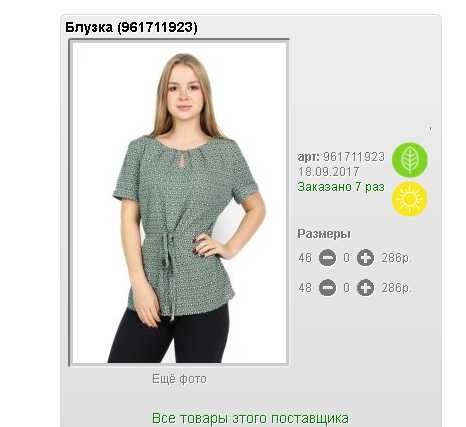The image size is (466, 427).
Task: Click the quantity value for size 48
Action: click(x=347, y=288)
